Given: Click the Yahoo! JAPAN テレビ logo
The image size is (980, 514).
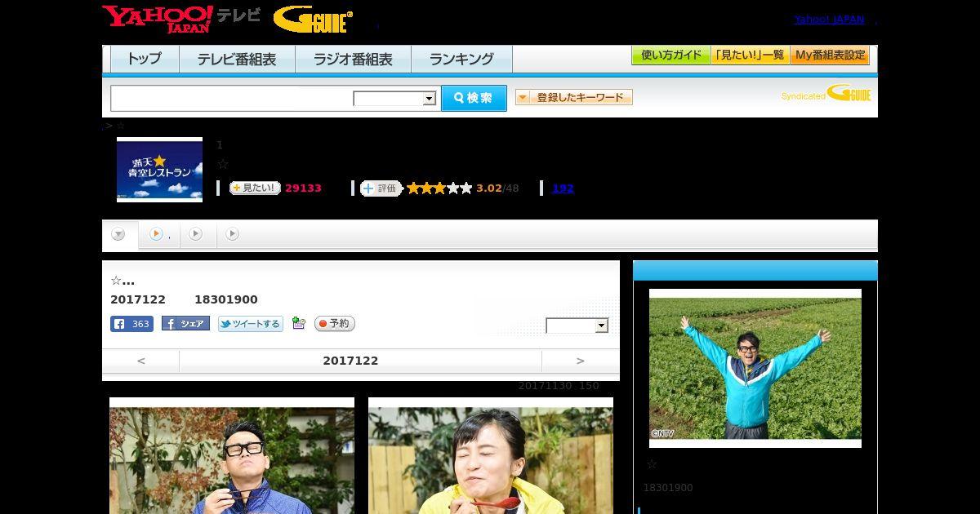Looking at the screenshot, I should point(181,18).
